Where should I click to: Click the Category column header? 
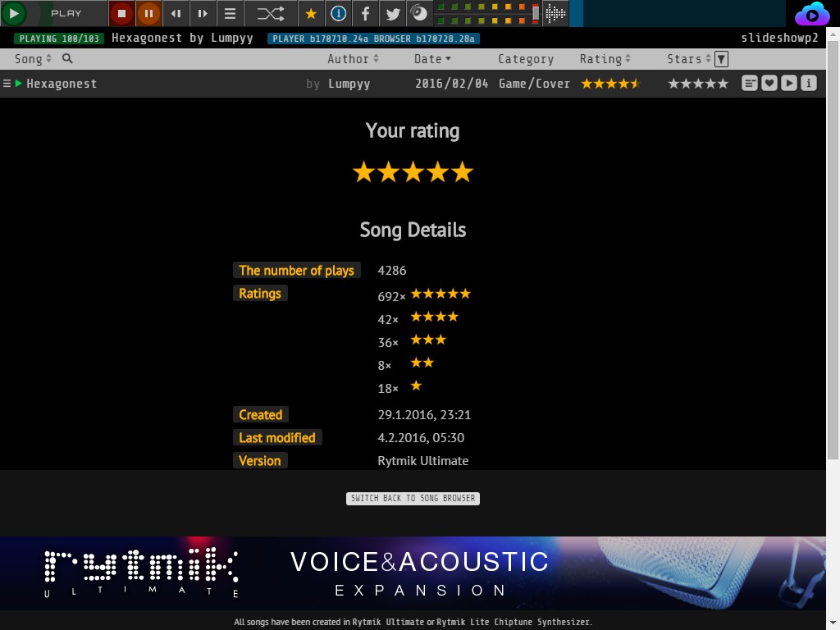tap(526, 59)
